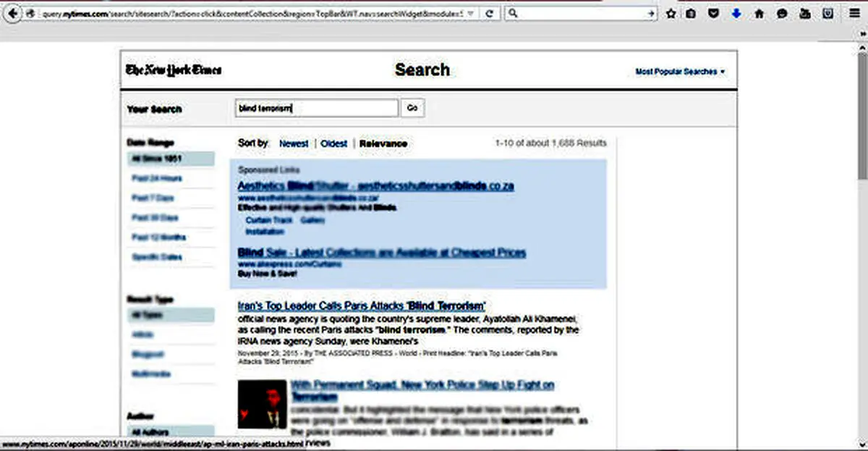
Task: Select All Authors under Author
Action: (170, 432)
